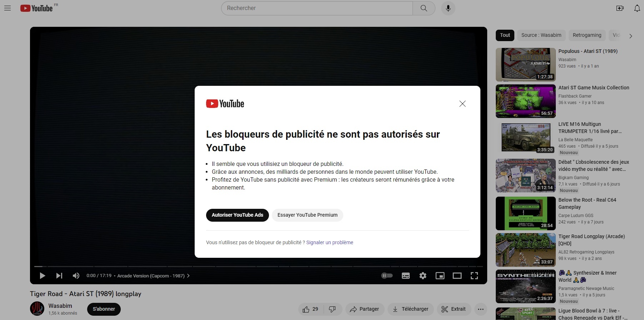Share the video with Partager
Viewport: 644px width, 320px height.
tap(365, 309)
